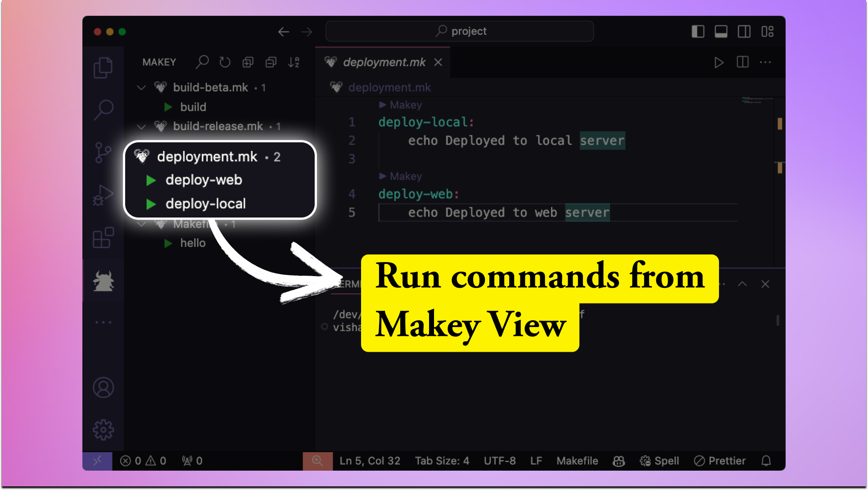Open the Explorer view in activity bar

click(x=103, y=68)
